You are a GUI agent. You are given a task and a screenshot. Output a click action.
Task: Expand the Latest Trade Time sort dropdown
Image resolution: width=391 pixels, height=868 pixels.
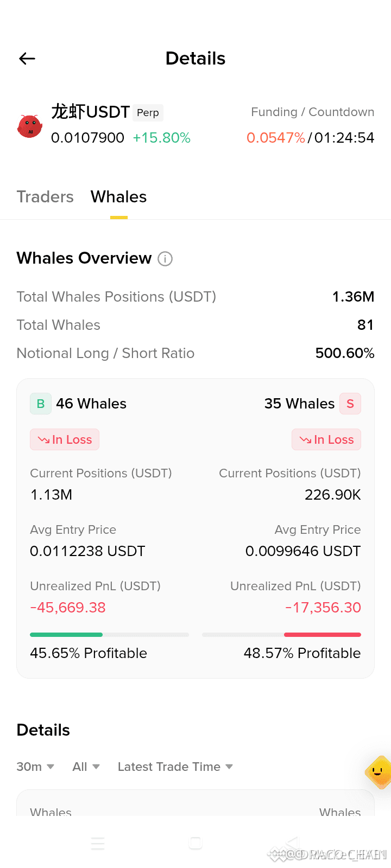coord(175,767)
